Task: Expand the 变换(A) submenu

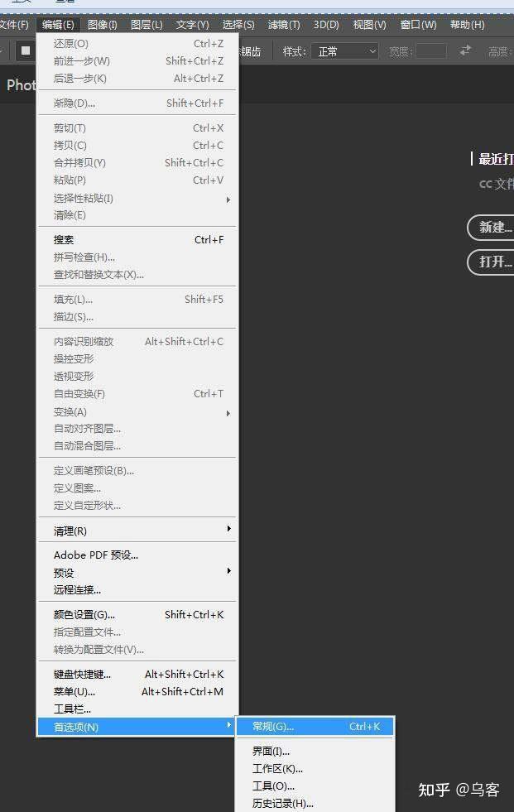Action: (x=137, y=412)
